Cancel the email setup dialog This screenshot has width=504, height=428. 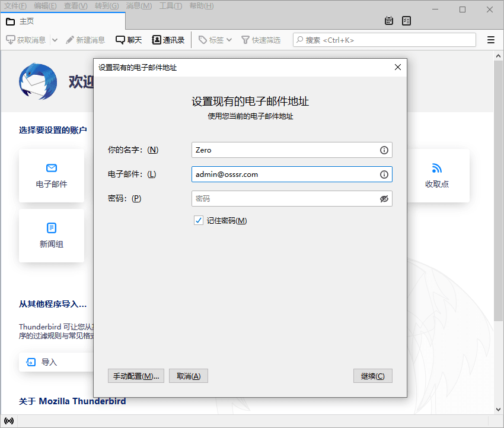tap(189, 376)
